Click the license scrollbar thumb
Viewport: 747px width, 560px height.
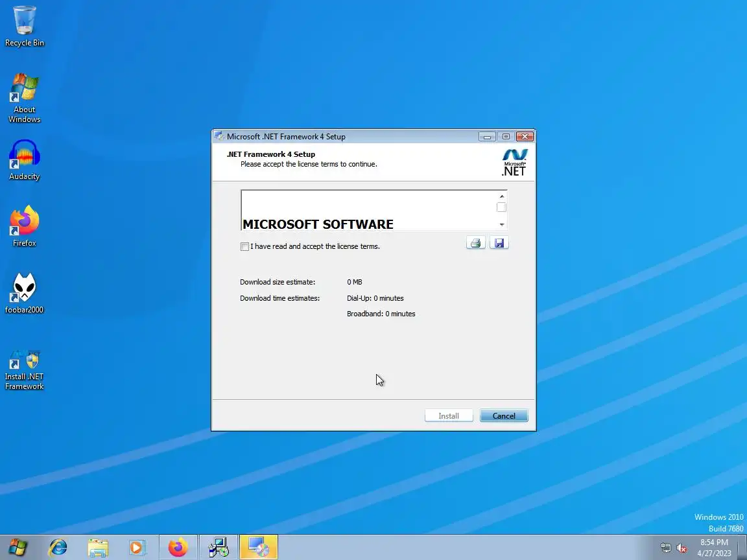(501, 207)
